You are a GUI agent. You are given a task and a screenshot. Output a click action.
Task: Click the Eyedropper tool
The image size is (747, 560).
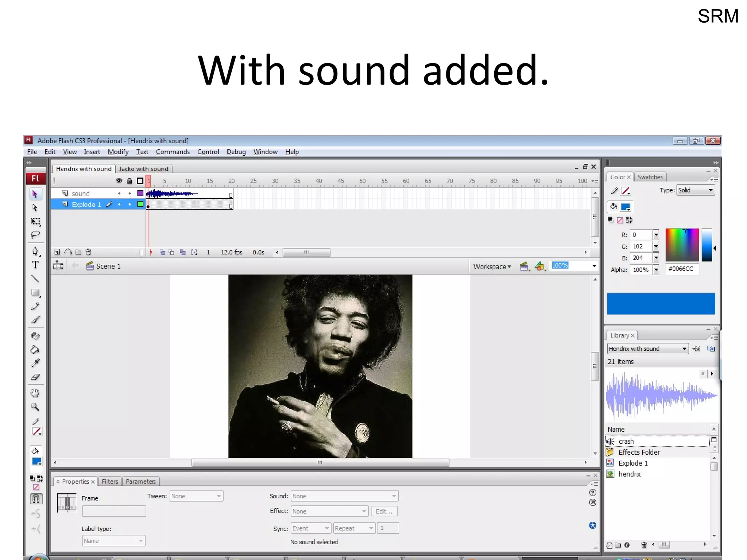pyautogui.click(x=35, y=363)
